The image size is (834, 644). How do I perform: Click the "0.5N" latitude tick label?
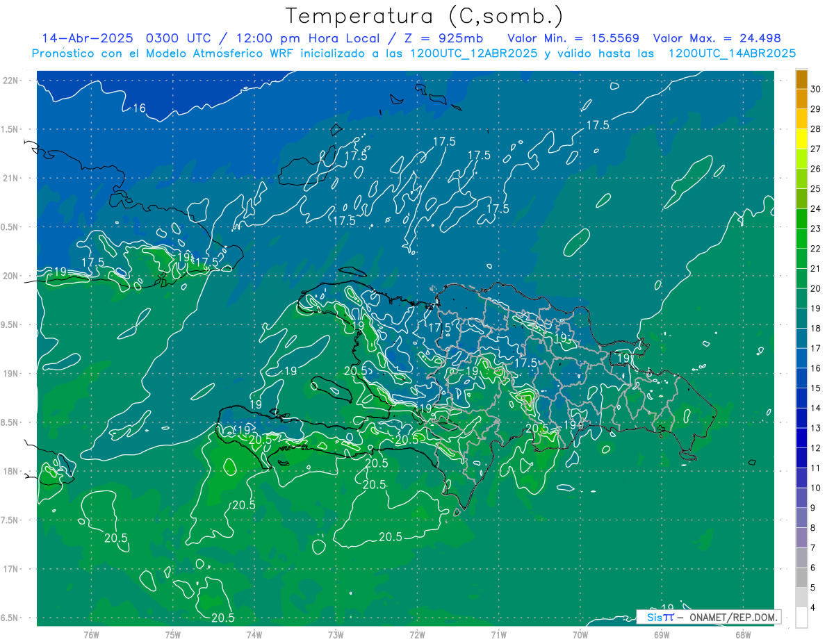(10, 227)
